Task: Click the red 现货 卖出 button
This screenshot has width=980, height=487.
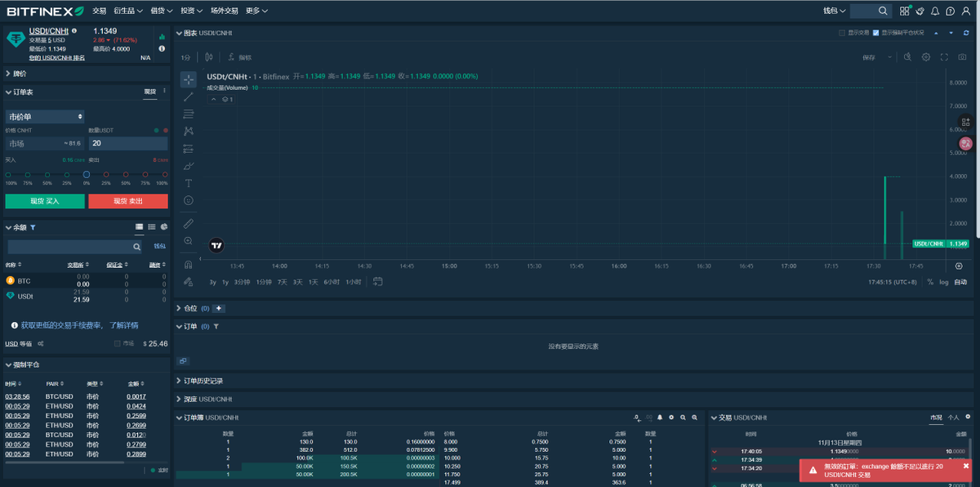Action: (128, 201)
